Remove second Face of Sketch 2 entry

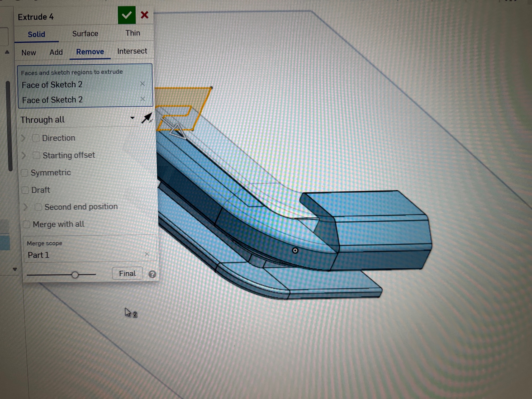coord(143,99)
